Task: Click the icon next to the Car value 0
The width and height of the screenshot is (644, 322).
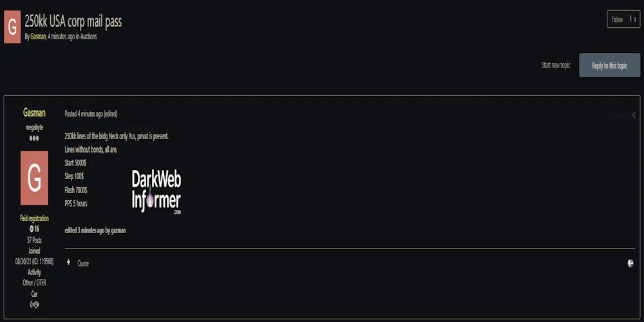Action: point(37,305)
